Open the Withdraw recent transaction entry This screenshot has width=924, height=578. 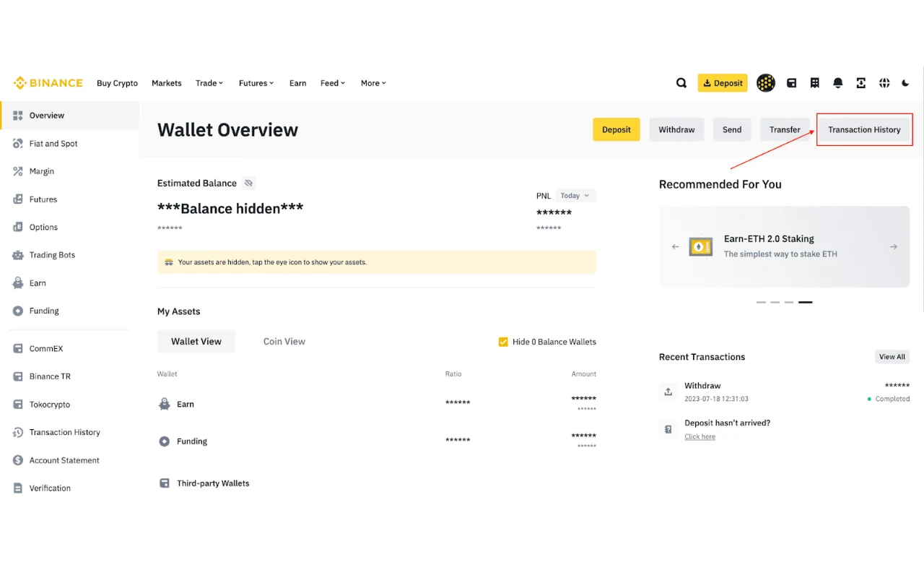coord(785,392)
